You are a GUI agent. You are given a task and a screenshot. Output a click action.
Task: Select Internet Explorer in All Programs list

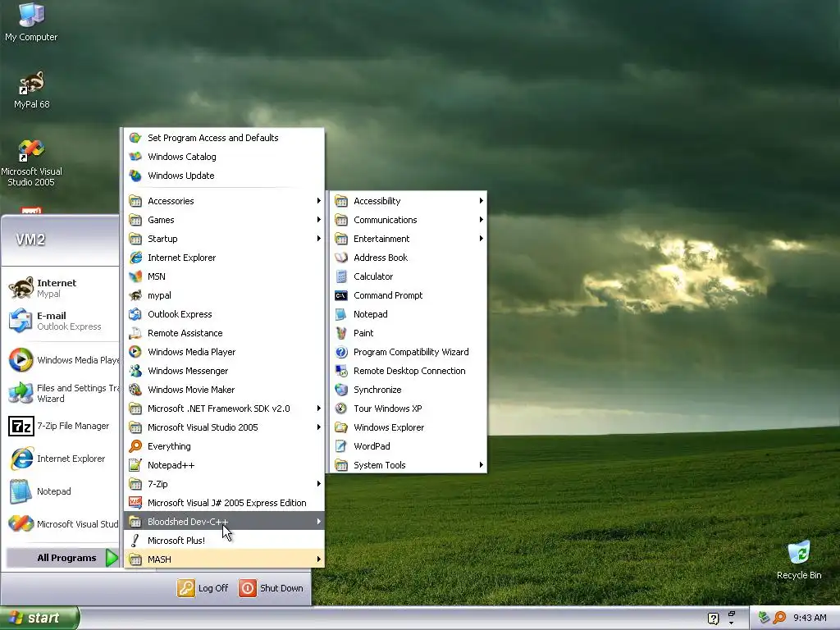[x=225, y=258]
